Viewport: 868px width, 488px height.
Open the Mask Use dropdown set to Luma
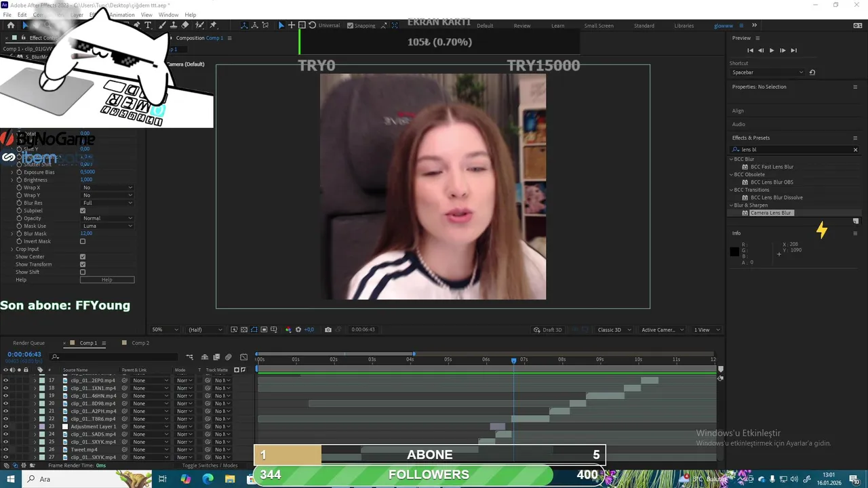pos(107,226)
